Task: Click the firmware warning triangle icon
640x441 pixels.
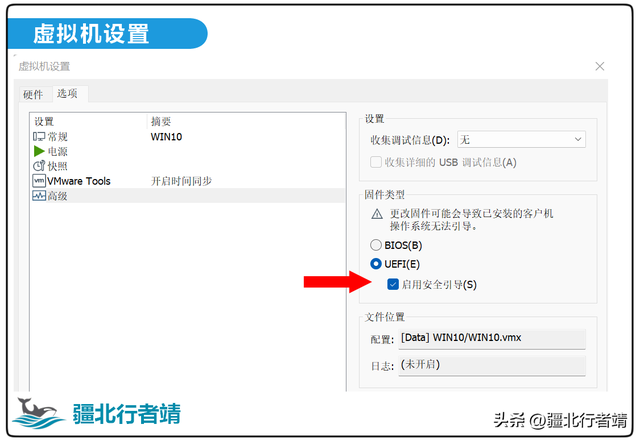Action: coord(377,214)
